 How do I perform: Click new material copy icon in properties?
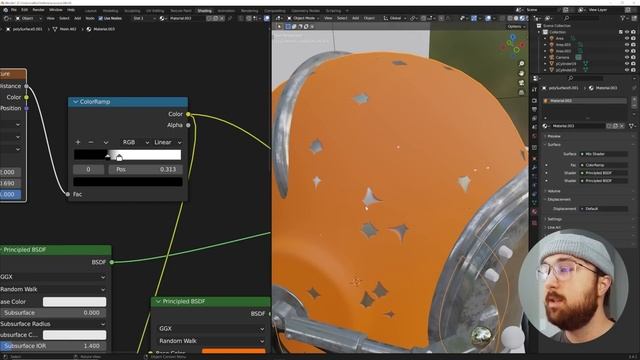pos(615,126)
